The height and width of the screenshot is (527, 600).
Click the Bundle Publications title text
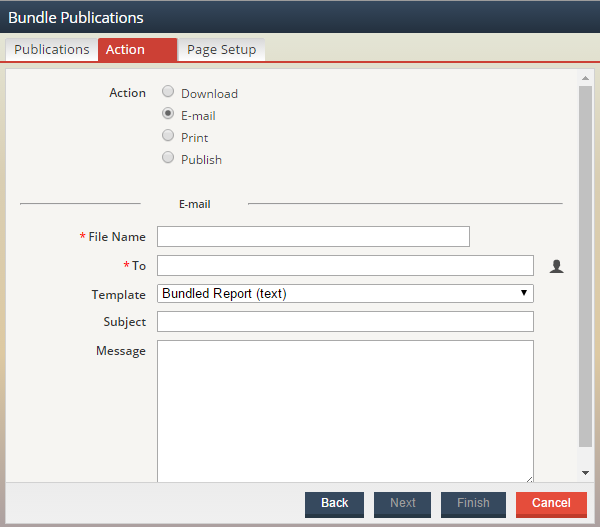click(76, 18)
